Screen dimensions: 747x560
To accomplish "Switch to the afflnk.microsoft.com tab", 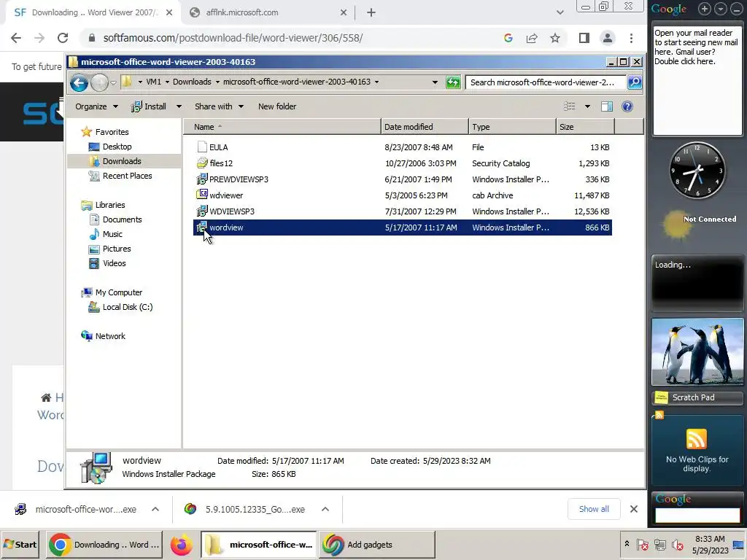I will 268,12.
